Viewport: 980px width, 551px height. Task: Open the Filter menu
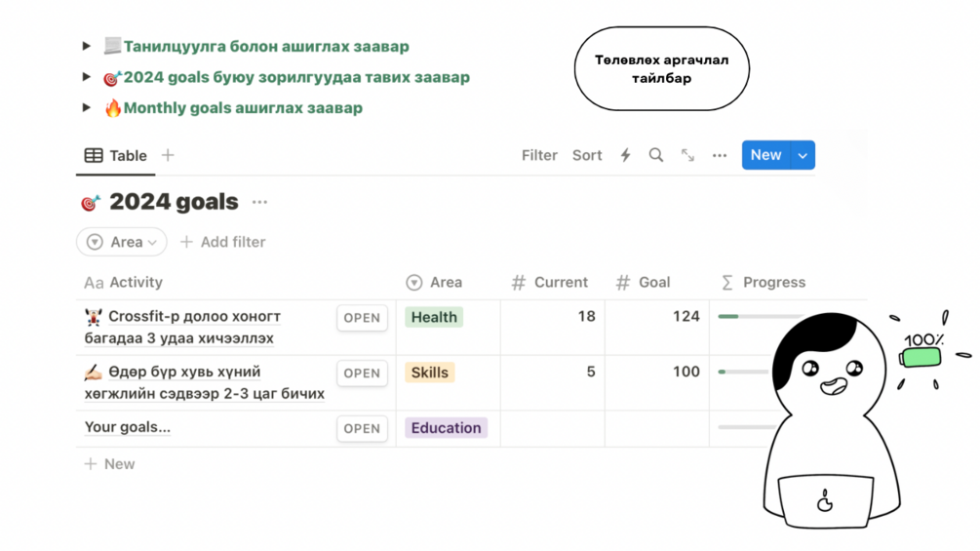pyautogui.click(x=539, y=155)
